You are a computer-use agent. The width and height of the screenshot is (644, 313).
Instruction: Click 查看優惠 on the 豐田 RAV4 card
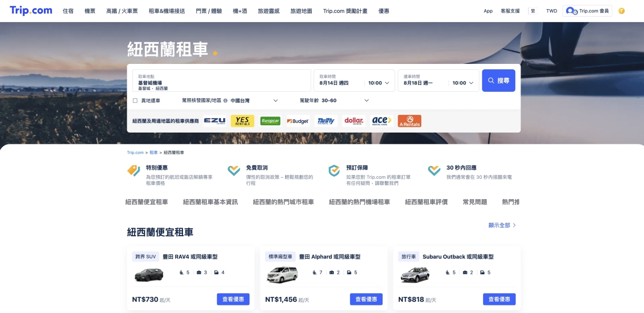tap(233, 299)
